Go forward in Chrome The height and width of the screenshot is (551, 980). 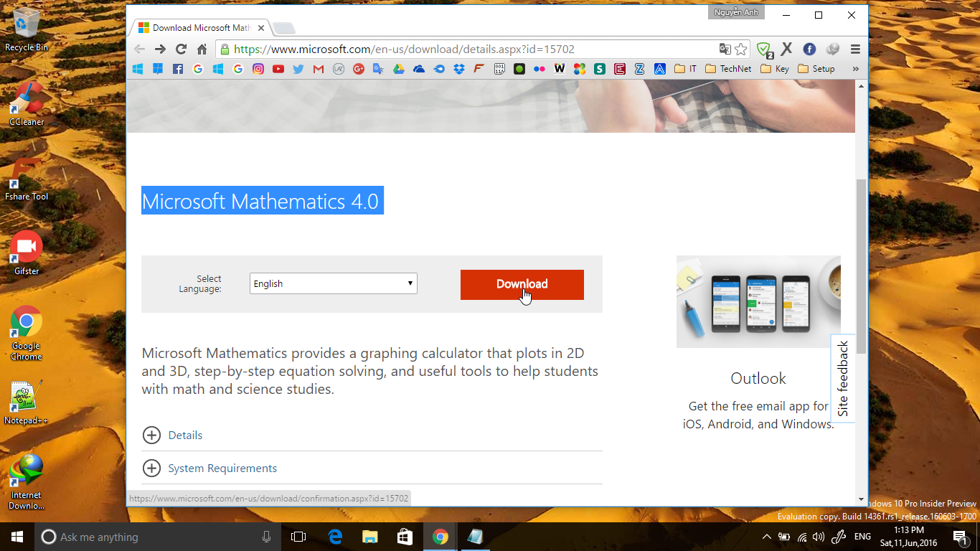coord(160,50)
